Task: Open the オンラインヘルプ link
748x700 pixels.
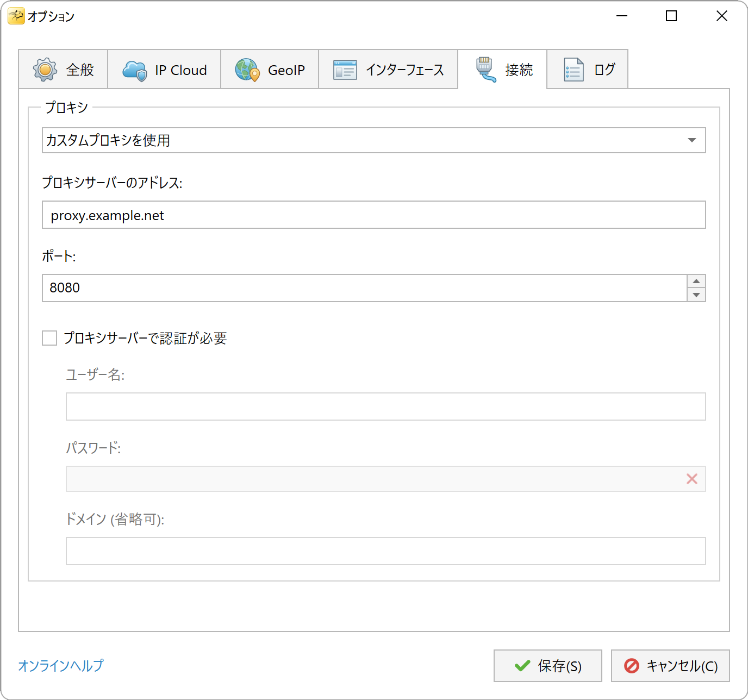Action: [61, 666]
